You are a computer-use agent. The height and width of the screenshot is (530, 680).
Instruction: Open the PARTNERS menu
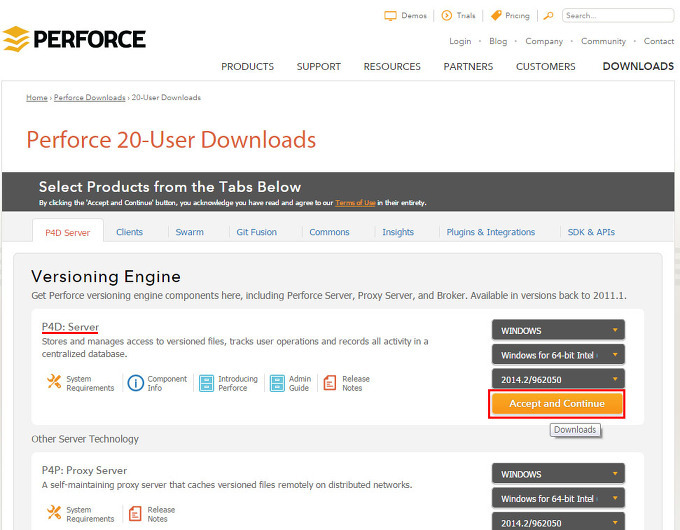coord(468,66)
